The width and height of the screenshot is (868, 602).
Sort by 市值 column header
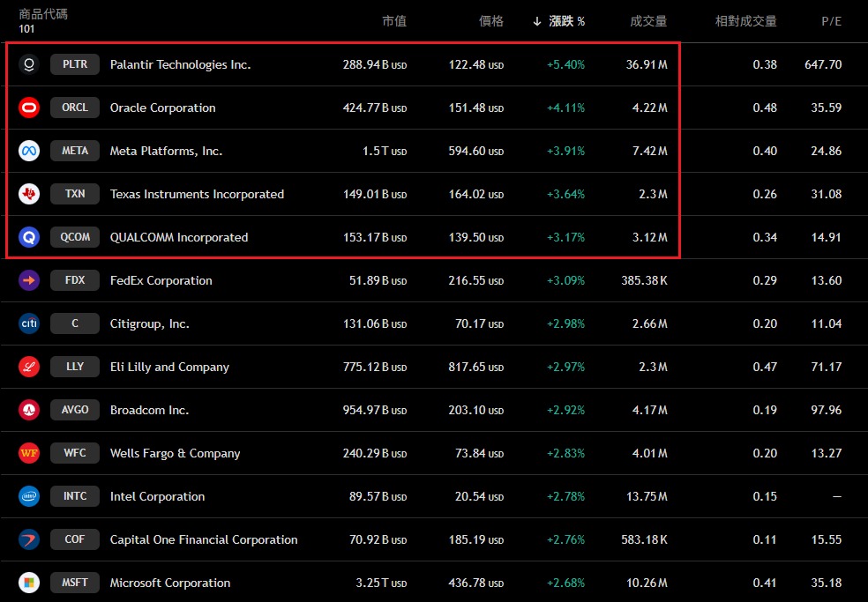click(394, 21)
